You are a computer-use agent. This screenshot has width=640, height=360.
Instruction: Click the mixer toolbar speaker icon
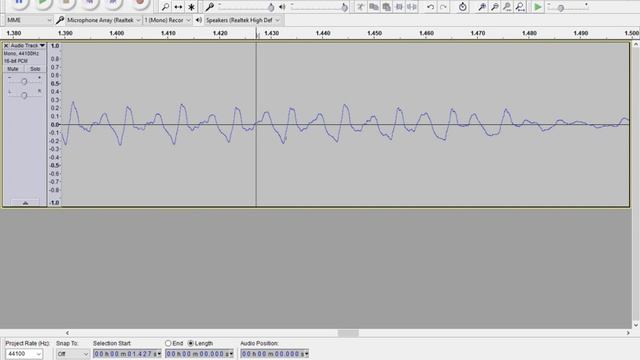282,7
